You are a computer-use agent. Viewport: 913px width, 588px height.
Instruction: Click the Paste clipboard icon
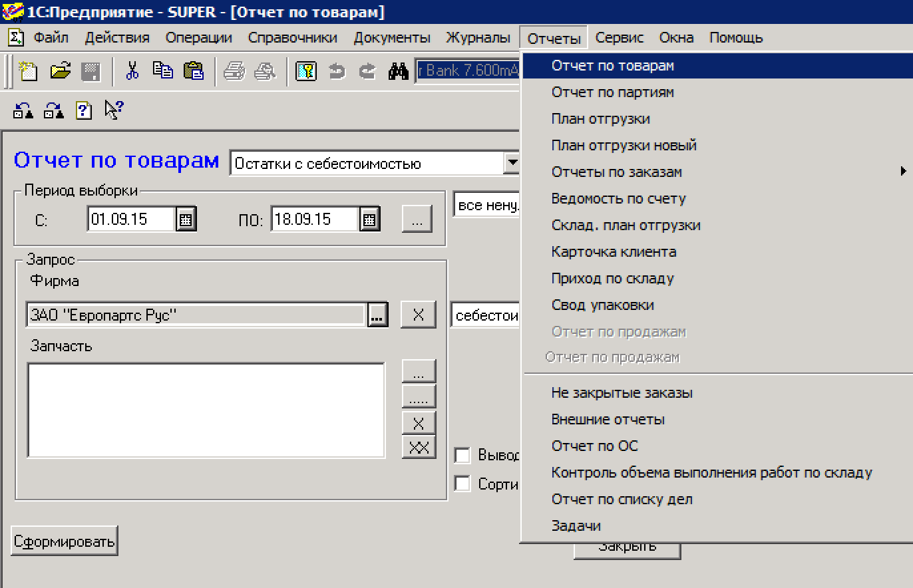point(193,71)
